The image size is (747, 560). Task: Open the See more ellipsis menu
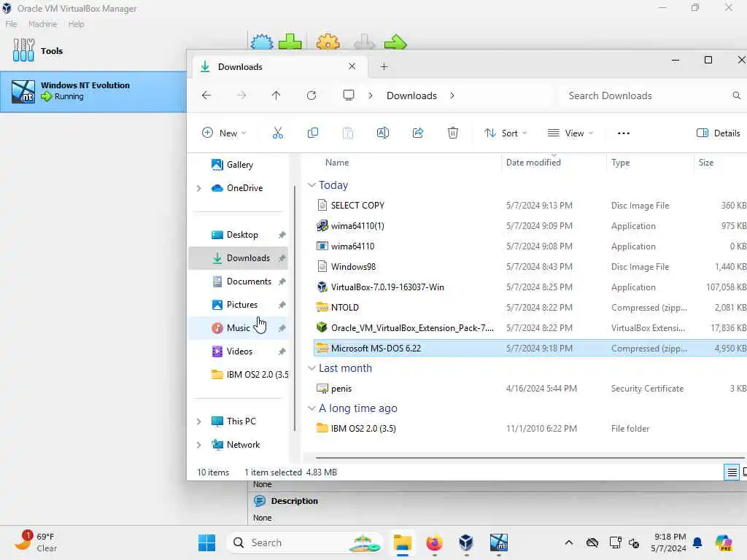tap(624, 133)
